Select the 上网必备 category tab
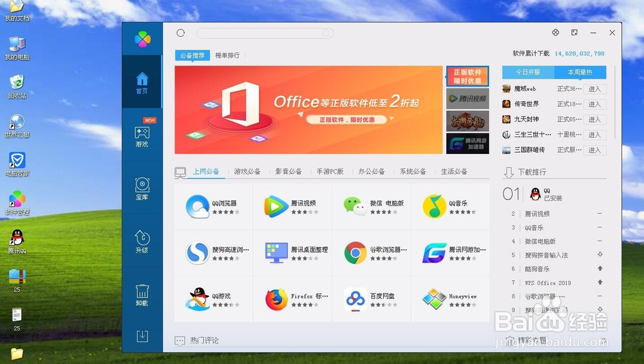This screenshot has height=364, width=644. (206, 171)
